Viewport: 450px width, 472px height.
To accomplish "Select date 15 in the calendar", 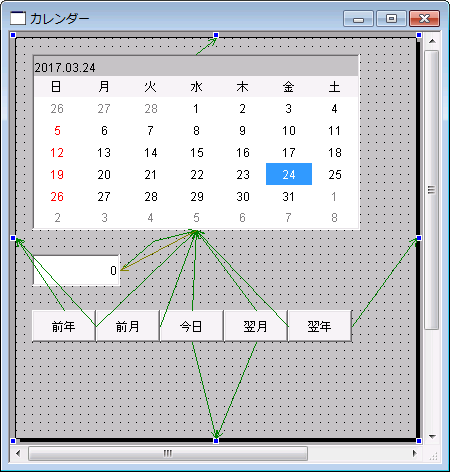I will tap(197, 152).
